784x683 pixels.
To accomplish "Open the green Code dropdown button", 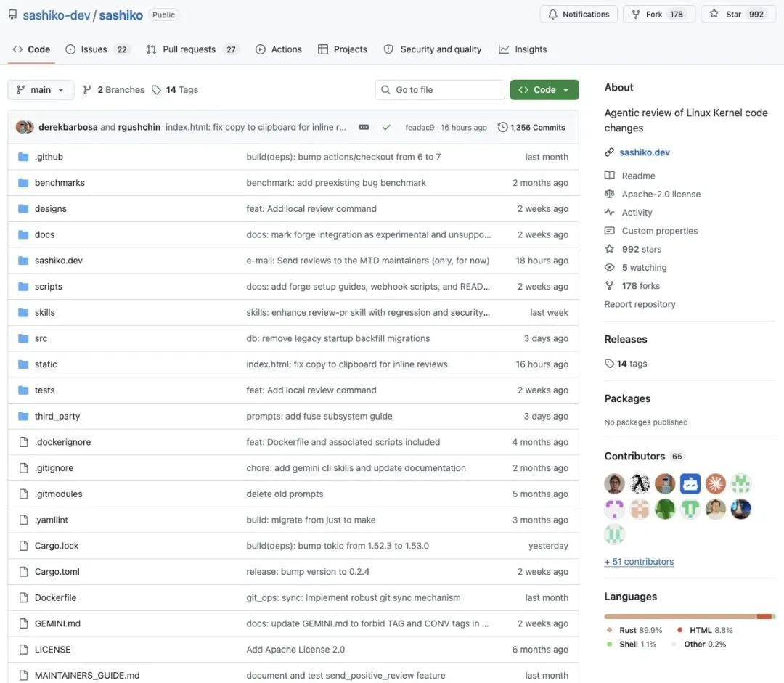I will pyautogui.click(x=544, y=90).
